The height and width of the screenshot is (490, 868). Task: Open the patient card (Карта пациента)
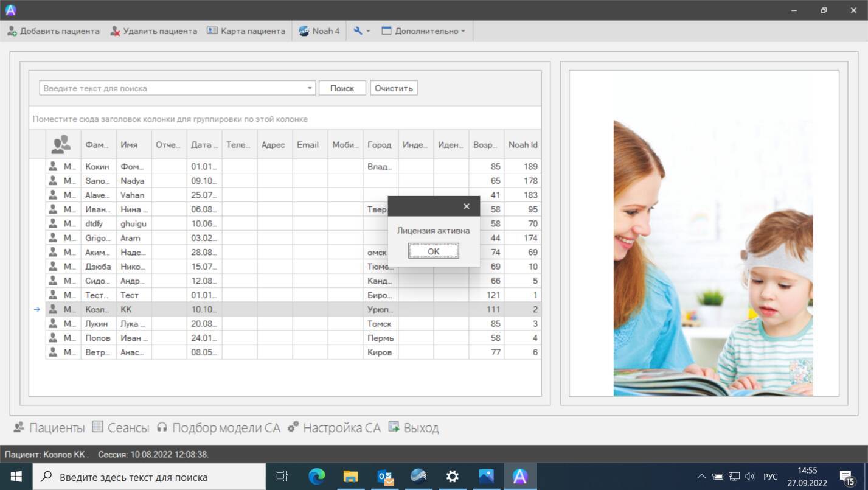(x=246, y=31)
